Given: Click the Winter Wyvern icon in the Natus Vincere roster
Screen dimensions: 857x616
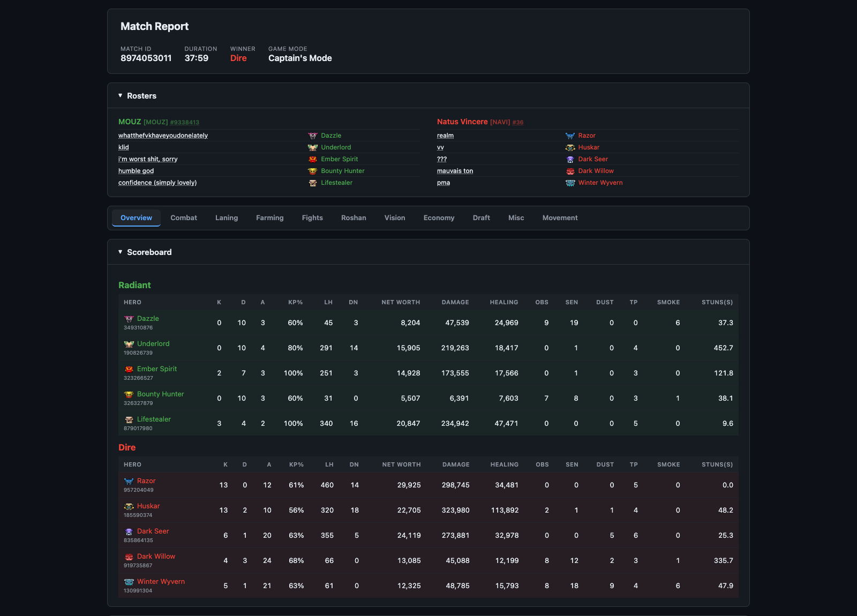Looking at the screenshot, I should [570, 183].
